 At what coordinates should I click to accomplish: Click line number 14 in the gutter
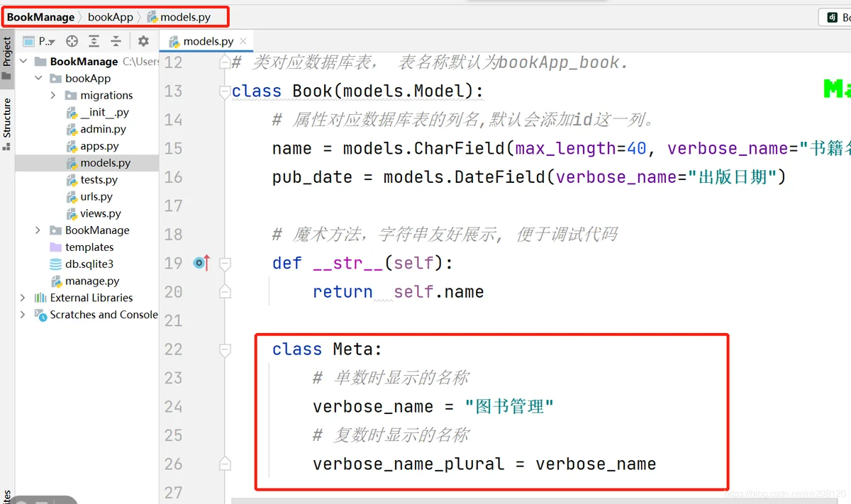pyautogui.click(x=173, y=120)
